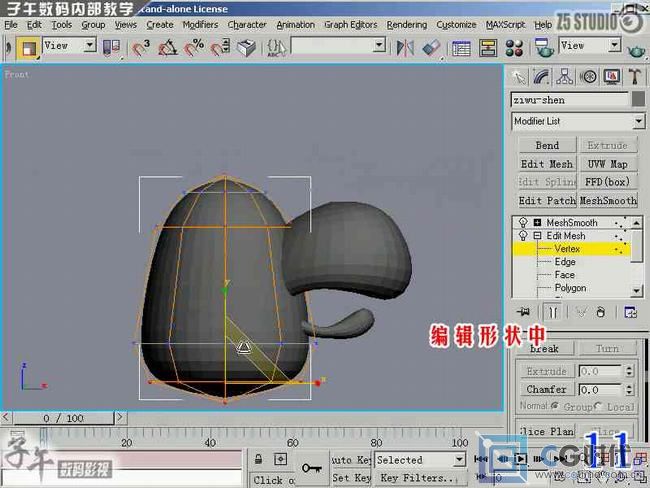Select the Polygon sub-object level
The image size is (650, 488).
[570, 288]
